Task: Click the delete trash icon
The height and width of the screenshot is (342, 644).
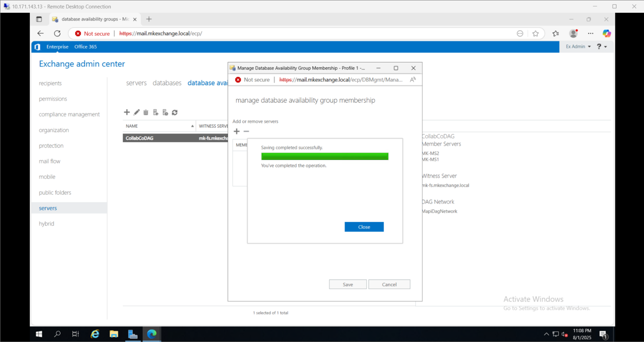Action: click(x=146, y=112)
